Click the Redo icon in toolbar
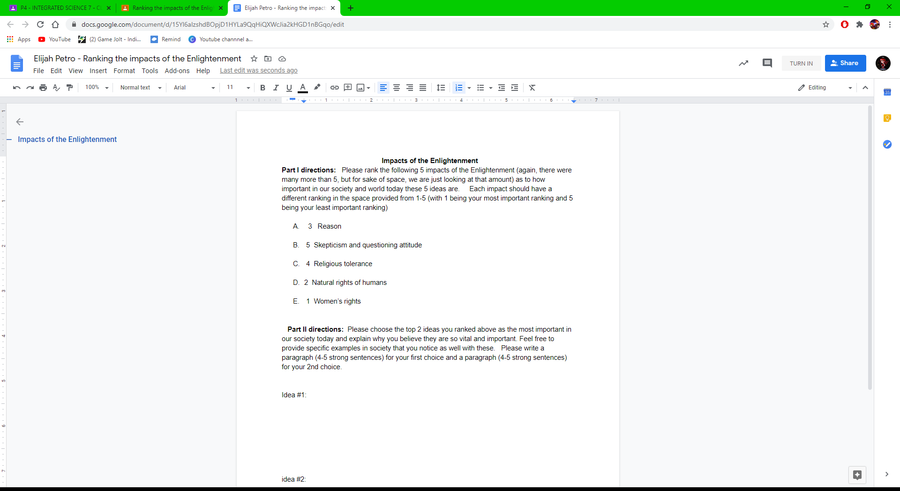Image resolution: width=900 pixels, height=491 pixels. (x=30, y=88)
